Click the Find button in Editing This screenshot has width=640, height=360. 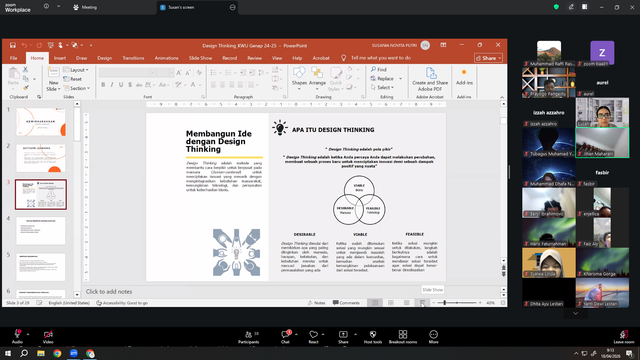point(379,69)
